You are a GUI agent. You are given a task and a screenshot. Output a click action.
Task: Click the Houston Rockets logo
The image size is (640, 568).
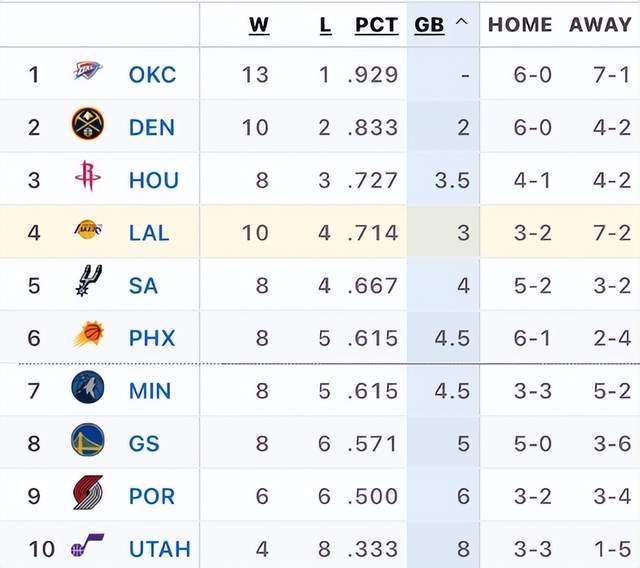(x=88, y=178)
